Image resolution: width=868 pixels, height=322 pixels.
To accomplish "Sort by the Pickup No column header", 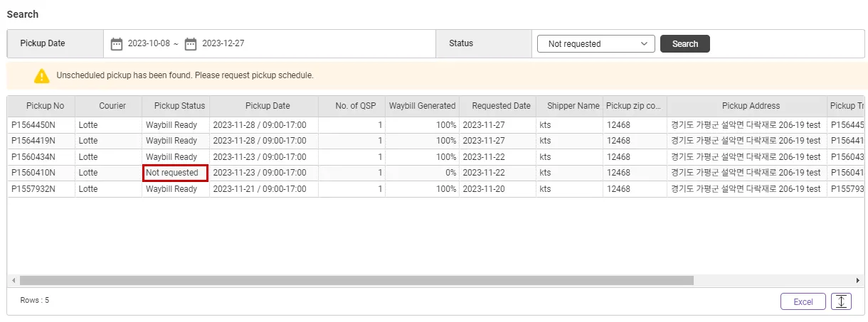I will click(45, 106).
